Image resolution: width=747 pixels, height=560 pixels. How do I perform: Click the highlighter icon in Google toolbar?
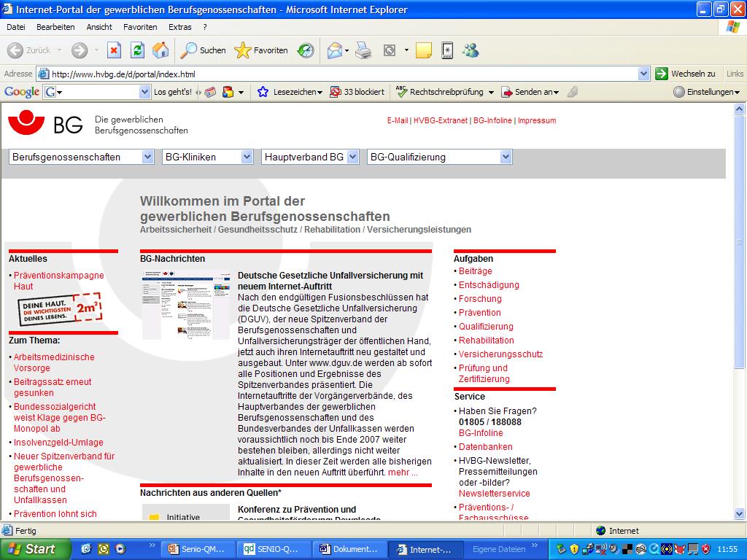[573, 92]
